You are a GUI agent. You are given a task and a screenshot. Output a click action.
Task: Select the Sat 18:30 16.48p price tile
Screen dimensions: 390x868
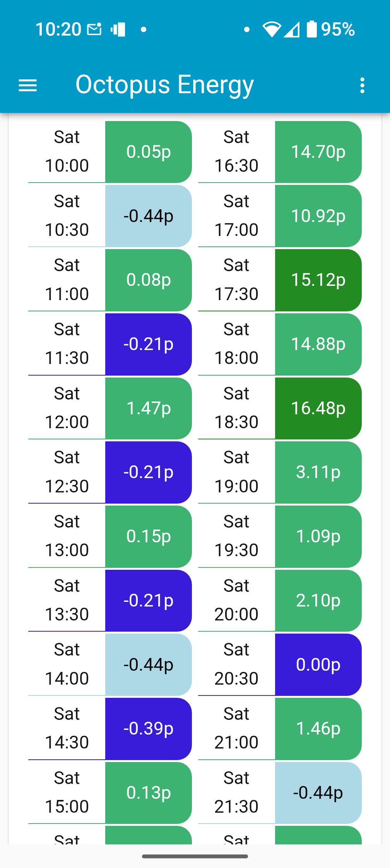pyautogui.click(x=318, y=408)
